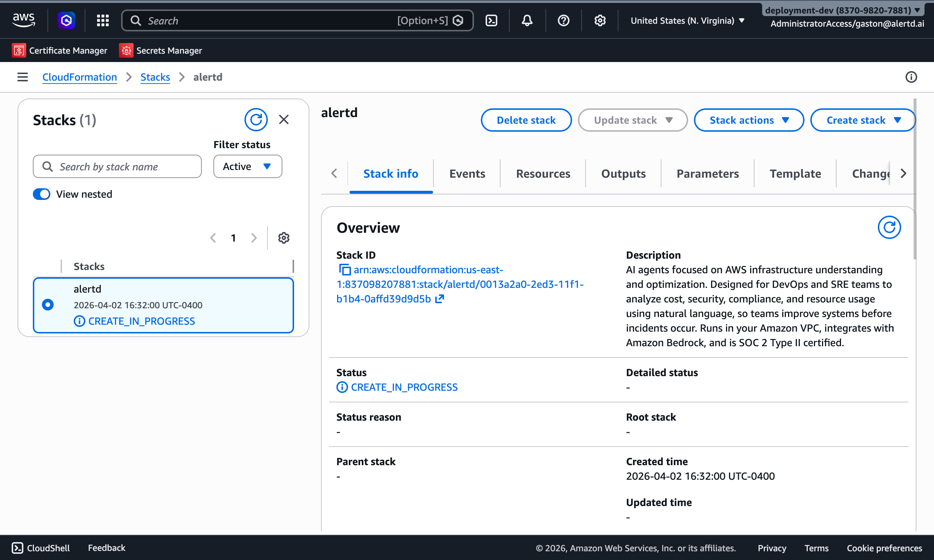Screen dimensions: 934x560
Task: Open the Stack actions dropdown
Action: tap(749, 120)
